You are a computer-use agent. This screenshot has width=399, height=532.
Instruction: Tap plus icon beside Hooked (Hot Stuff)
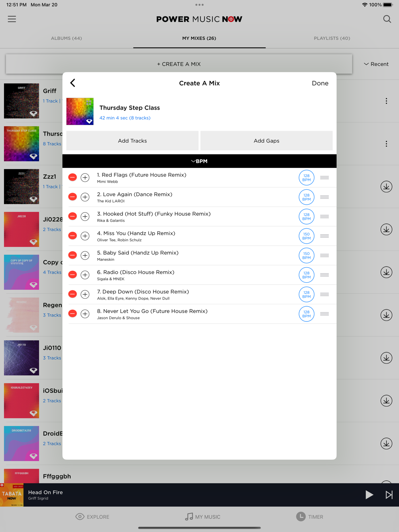pyautogui.click(x=85, y=217)
